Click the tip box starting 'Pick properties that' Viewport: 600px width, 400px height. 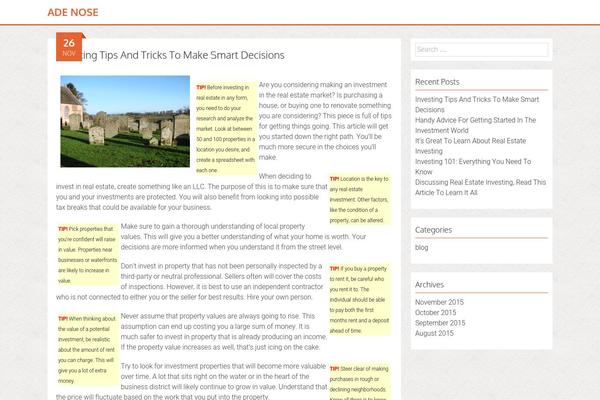click(88, 255)
